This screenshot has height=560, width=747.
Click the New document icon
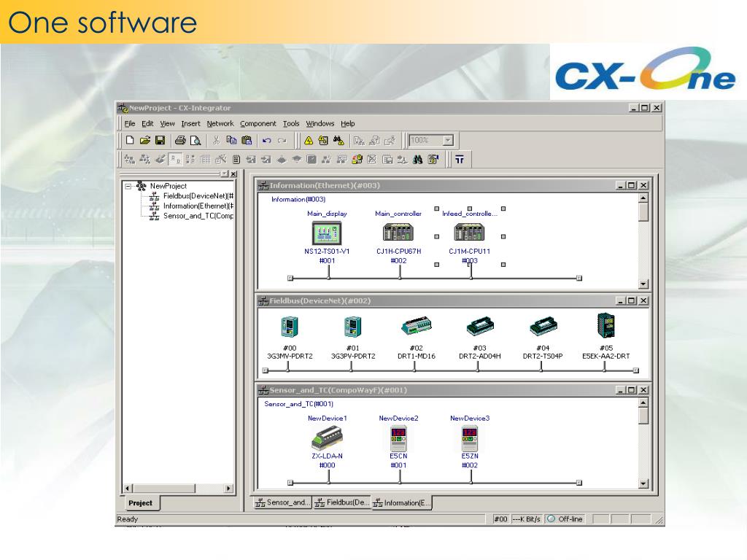[130, 140]
